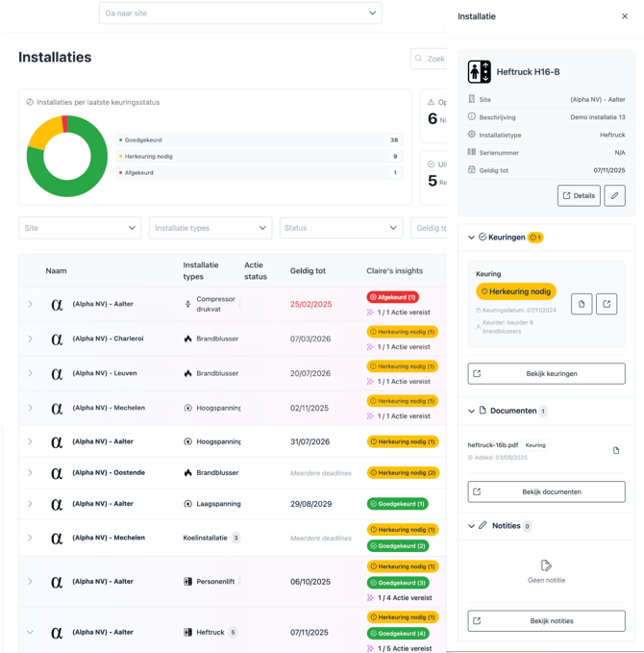Click the file icon next to heftruck-16b.pdf
Viewport: 644px width, 653px height.
pos(616,450)
